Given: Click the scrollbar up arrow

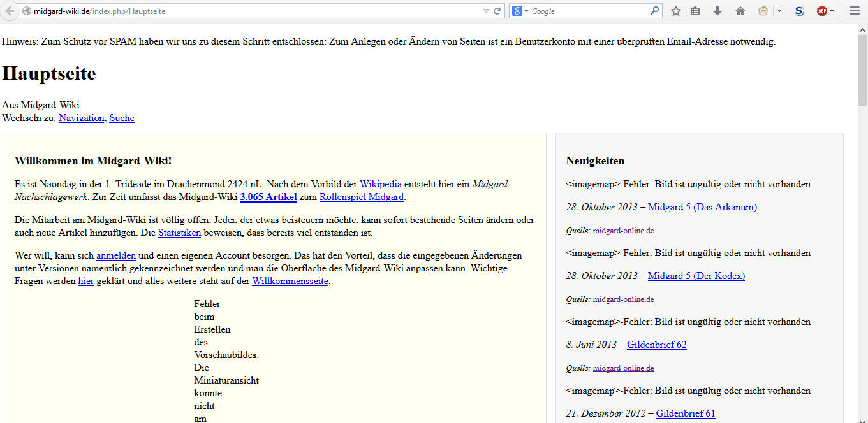Looking at the screenshot, I should pos(862,29).
